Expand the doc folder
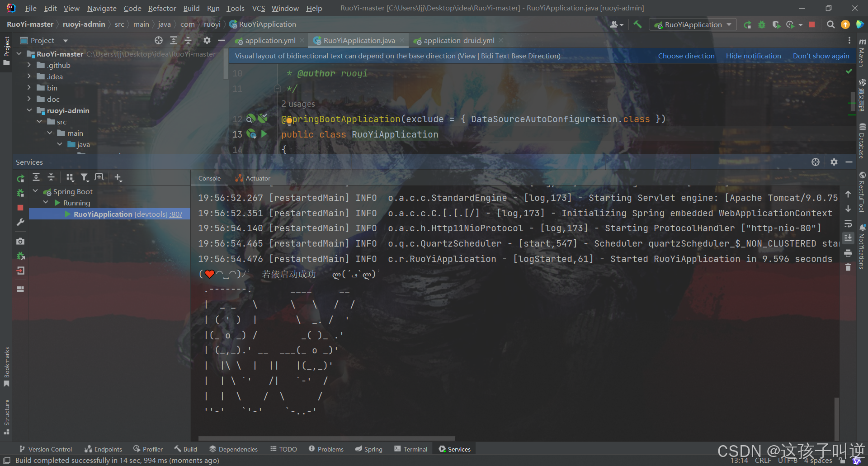 [x=29, y=99]
